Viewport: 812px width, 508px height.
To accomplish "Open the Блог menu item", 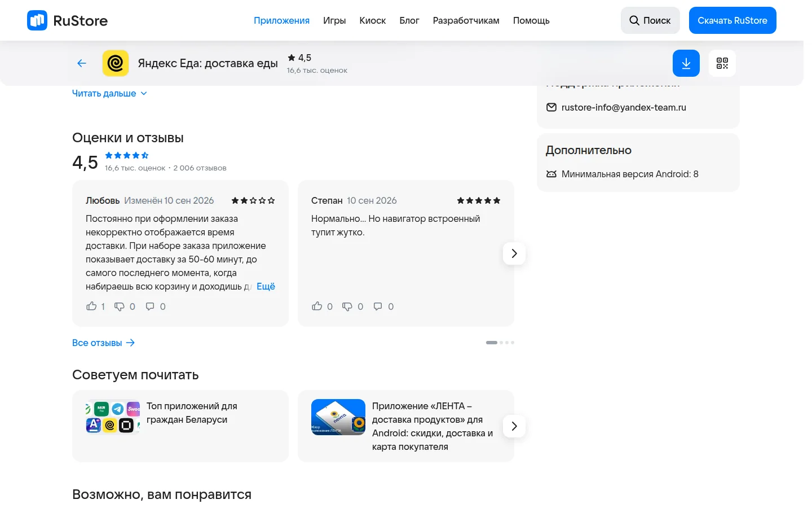I will (x=409, y=20).
